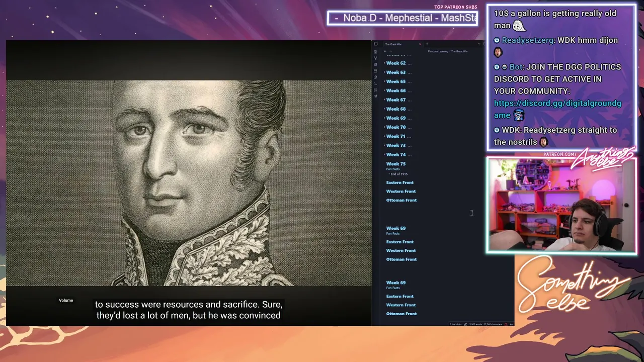Expand the Week 67 heading

coord(384,100)
